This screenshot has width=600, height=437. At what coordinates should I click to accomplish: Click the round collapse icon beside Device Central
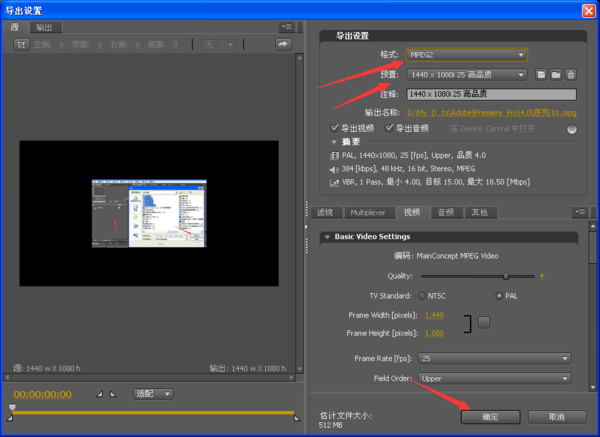point(572,129)
